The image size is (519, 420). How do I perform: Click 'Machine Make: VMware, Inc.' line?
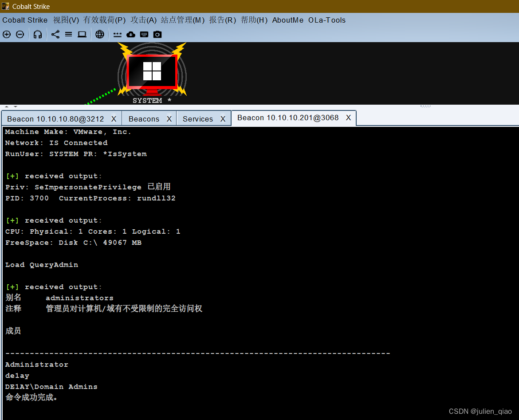[68, 132]
